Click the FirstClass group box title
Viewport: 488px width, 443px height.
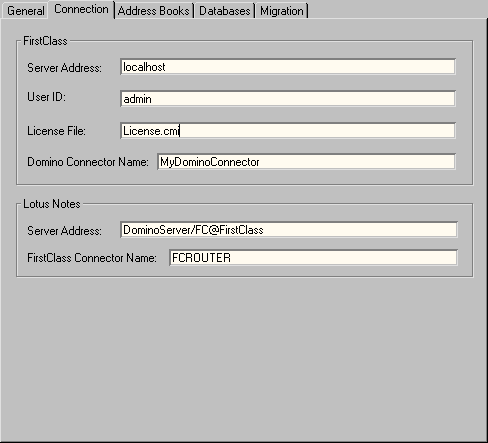pos(45,41)
